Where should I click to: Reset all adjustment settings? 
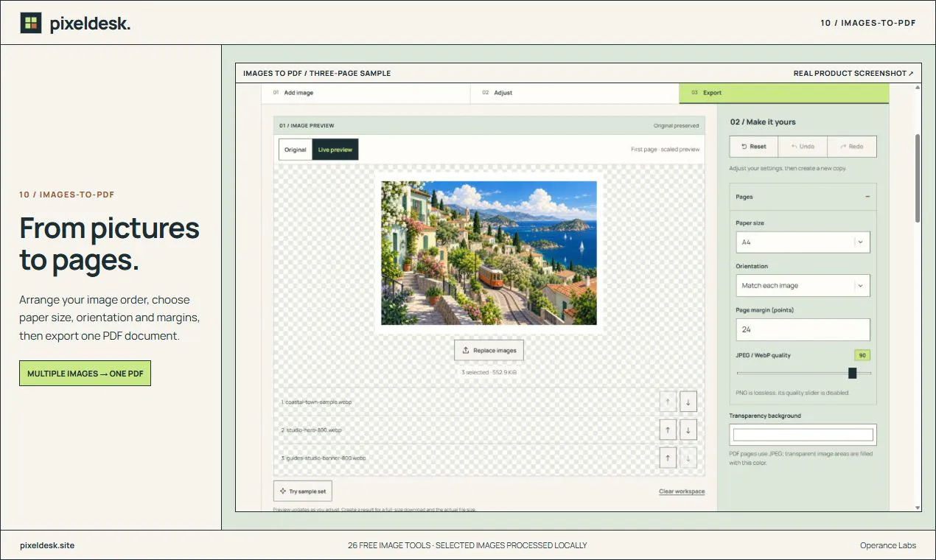click(754, 146)
